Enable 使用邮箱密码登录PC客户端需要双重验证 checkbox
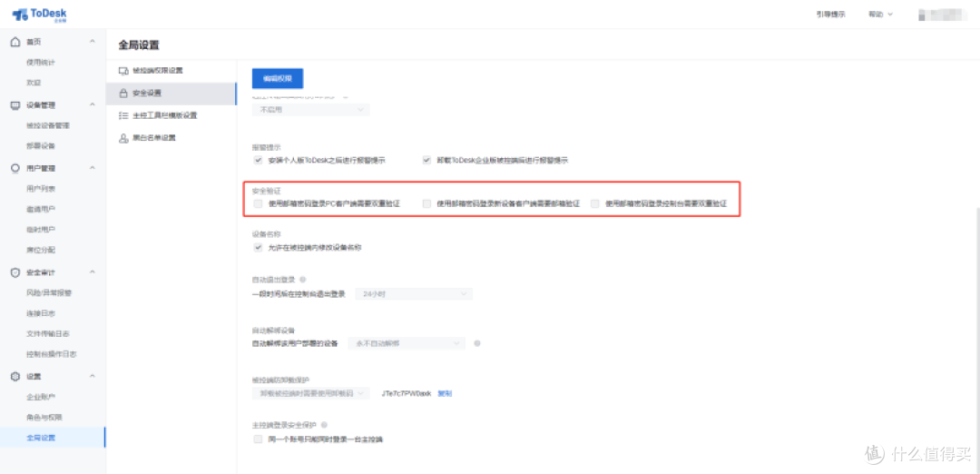The height and width of the screenshot is (474, 980). [258, 204]
